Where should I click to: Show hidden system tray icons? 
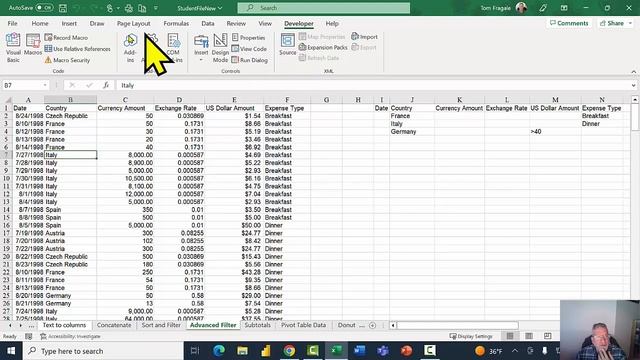click(515, 351)
